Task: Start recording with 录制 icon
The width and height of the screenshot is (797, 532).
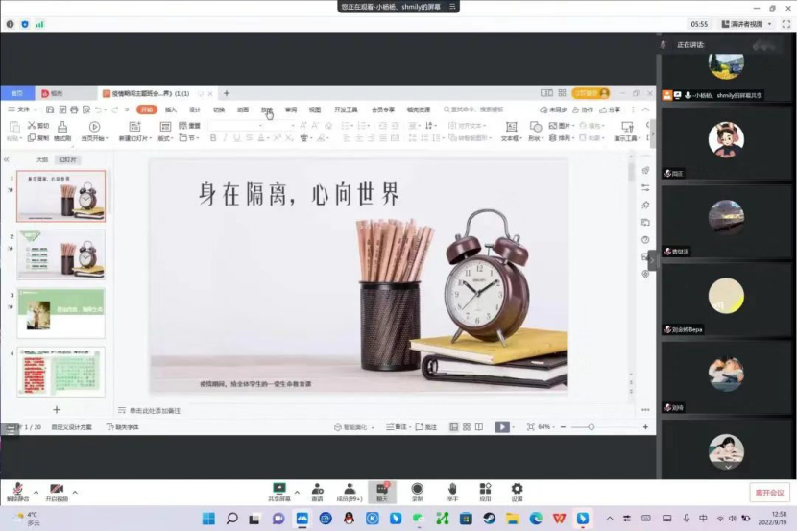Action: coord(417,491)
